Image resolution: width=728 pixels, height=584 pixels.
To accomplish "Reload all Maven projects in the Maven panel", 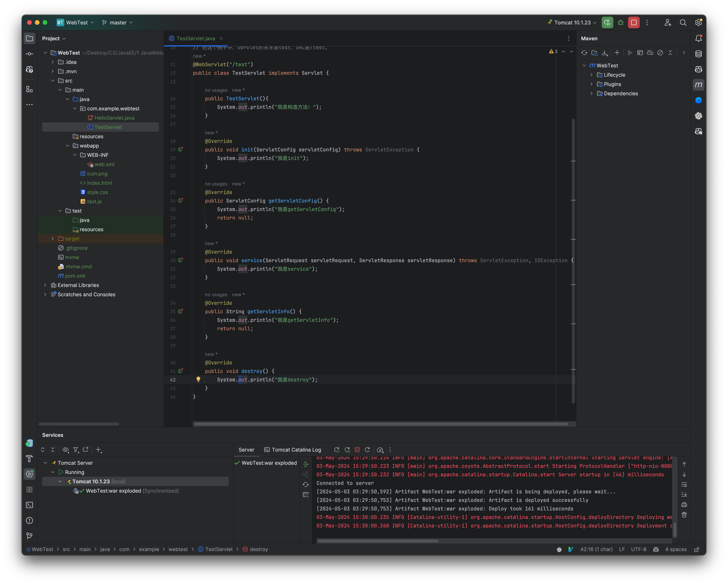I will pos(584,53).
